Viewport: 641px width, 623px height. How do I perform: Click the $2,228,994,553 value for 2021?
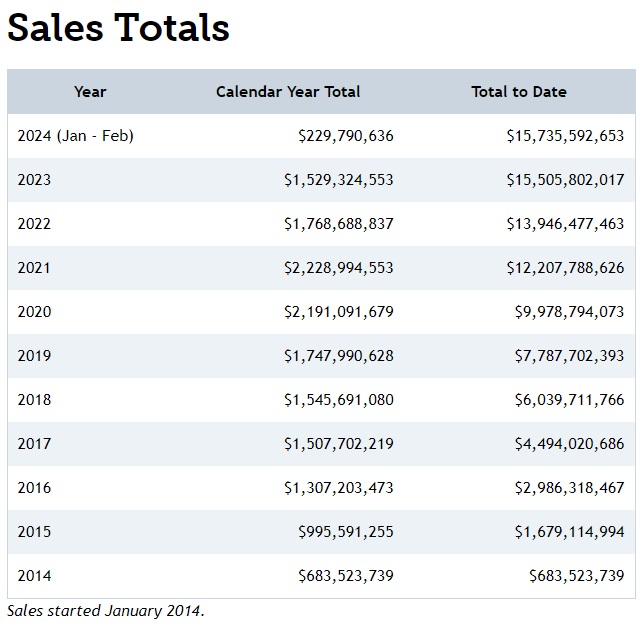[339, 268]
